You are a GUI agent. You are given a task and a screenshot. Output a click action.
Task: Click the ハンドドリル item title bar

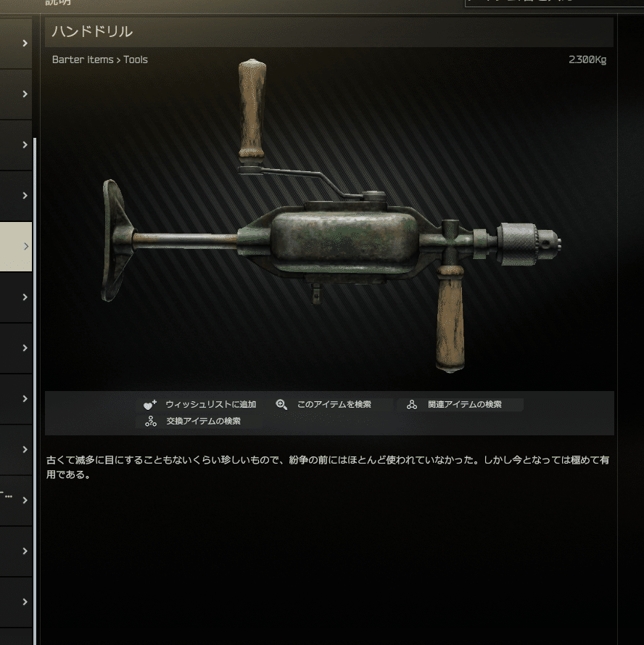pyautogui.click(x=329, y=32)
